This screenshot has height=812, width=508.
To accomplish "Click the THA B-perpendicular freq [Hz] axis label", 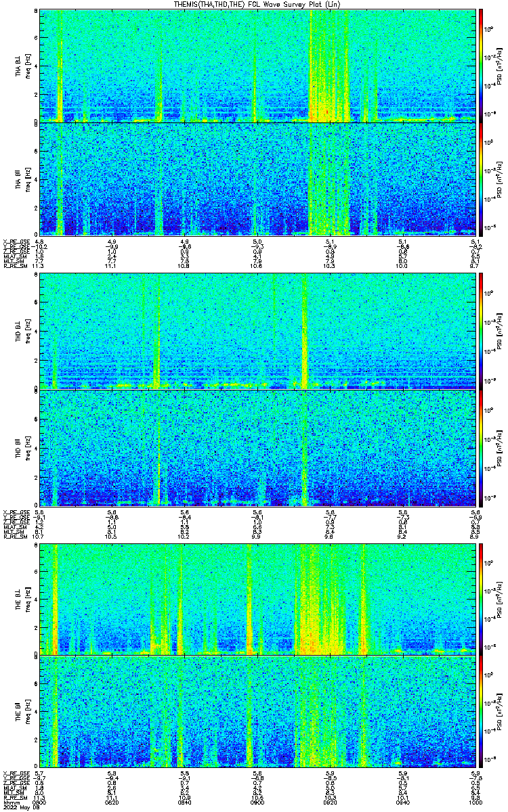I will [27, 66].
